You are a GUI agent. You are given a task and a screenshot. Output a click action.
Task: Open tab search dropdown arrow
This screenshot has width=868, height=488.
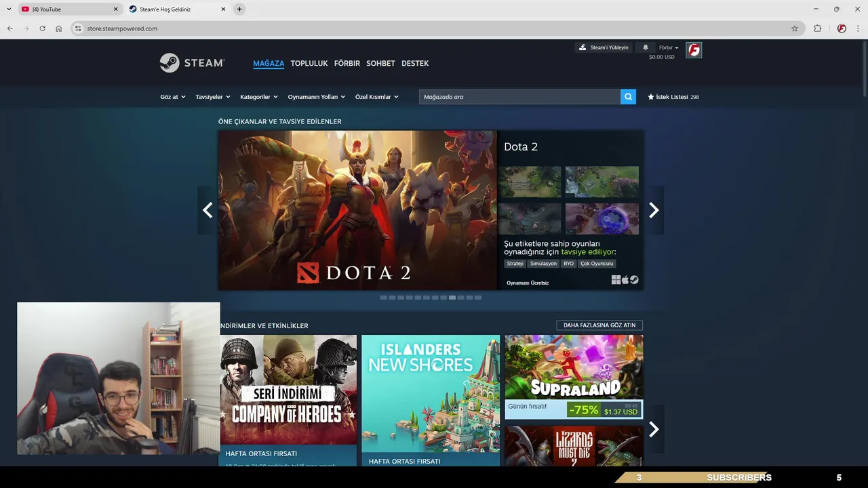click(x=9, y=9)
